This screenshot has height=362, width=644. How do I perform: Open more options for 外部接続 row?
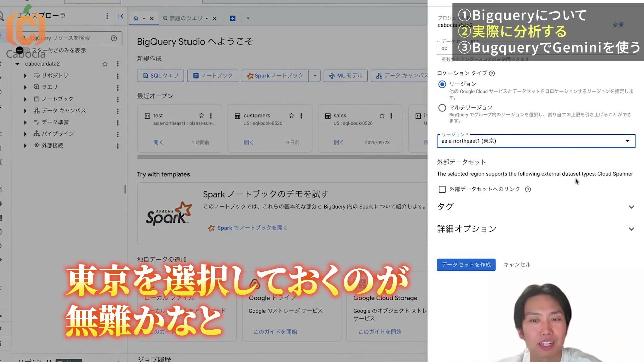pos(118,146)
